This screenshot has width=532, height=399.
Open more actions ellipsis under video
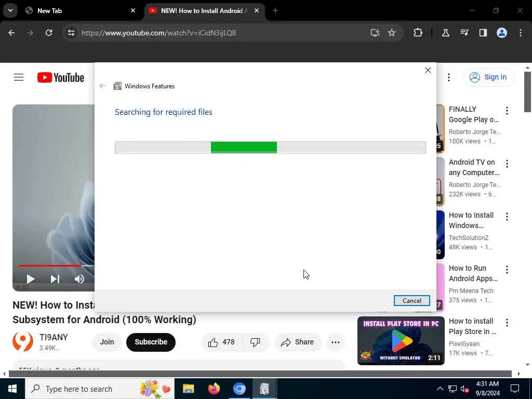click(336, 342)
